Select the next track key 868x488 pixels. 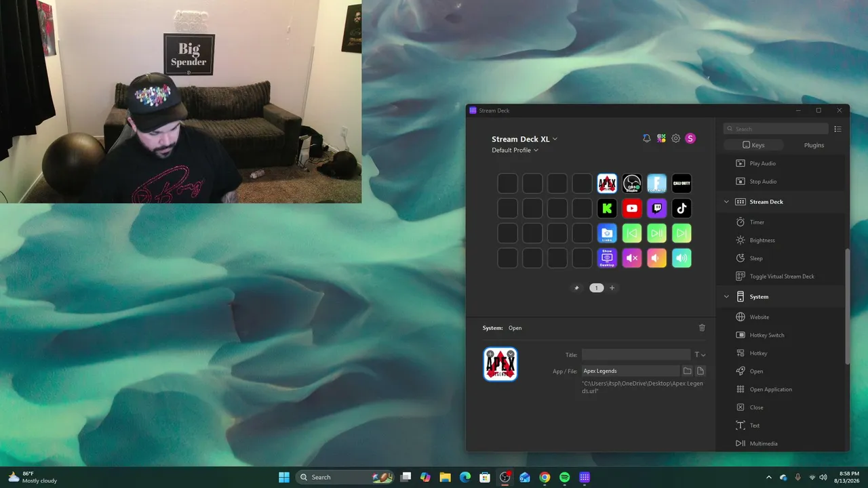click(682, 233)
